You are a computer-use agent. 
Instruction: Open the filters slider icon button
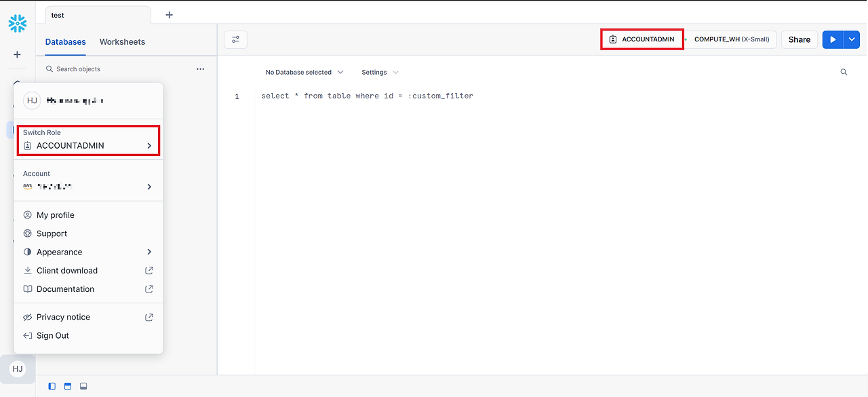coord(235,39)
